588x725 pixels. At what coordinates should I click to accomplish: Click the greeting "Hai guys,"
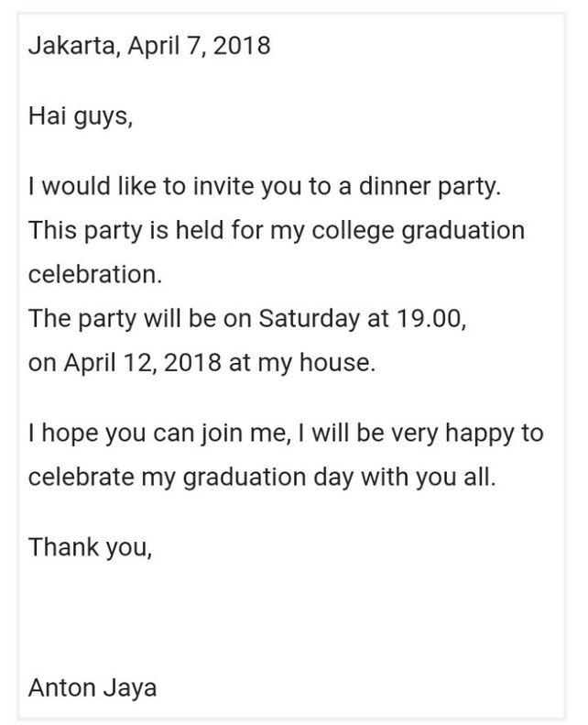click(81, 116)
